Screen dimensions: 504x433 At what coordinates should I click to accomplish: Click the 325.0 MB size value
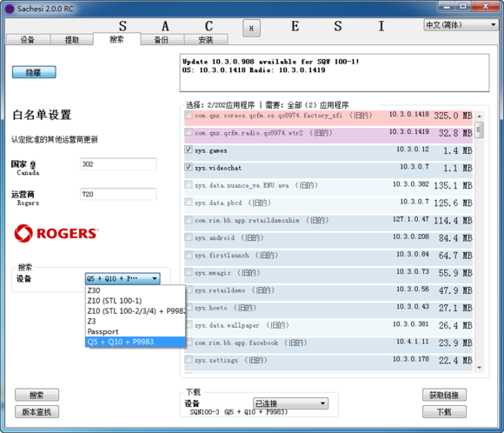click(453, 116)
